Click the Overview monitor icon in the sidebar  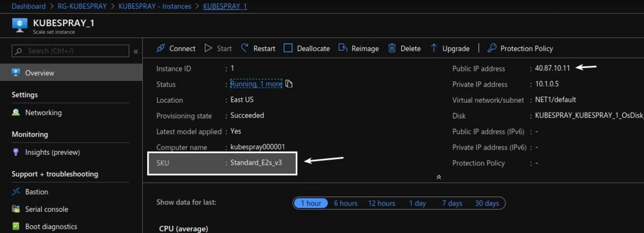pos(16,73)
